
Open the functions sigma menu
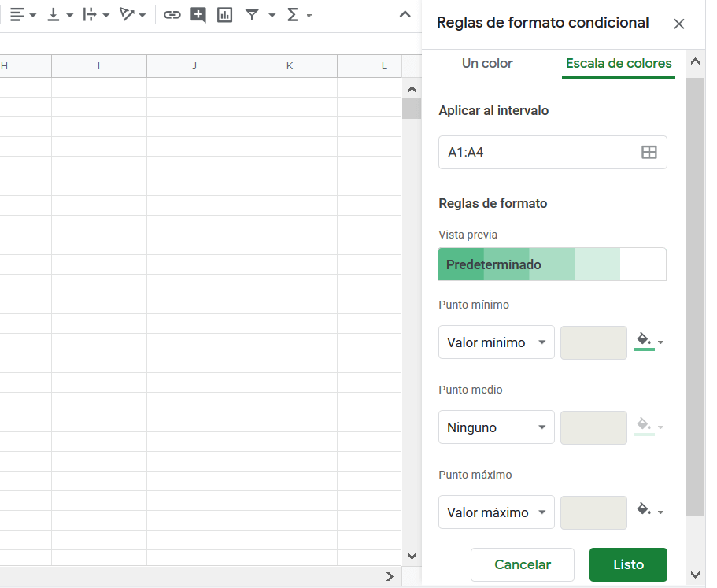[x=298, y=15]
